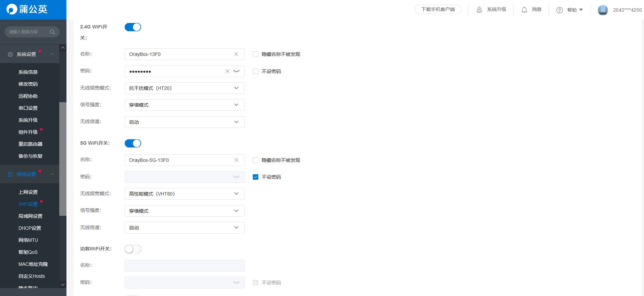This screenshot has width=644, height=296.
Task: Click the 下载手机客户端 button
Action: (x=438, y=10)
